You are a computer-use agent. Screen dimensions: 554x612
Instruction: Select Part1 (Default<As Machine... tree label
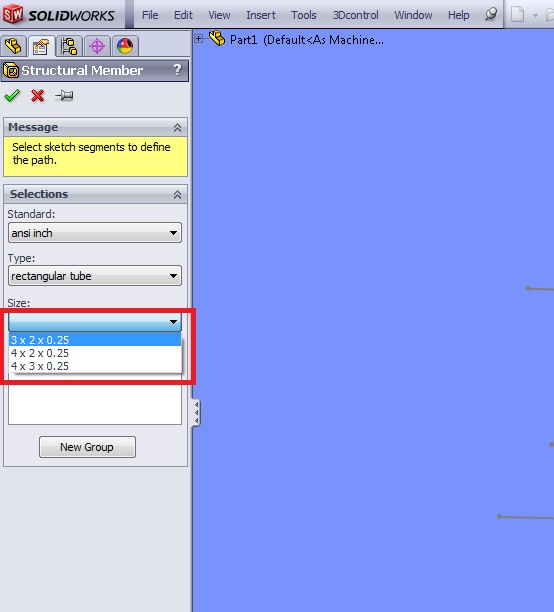306,40
